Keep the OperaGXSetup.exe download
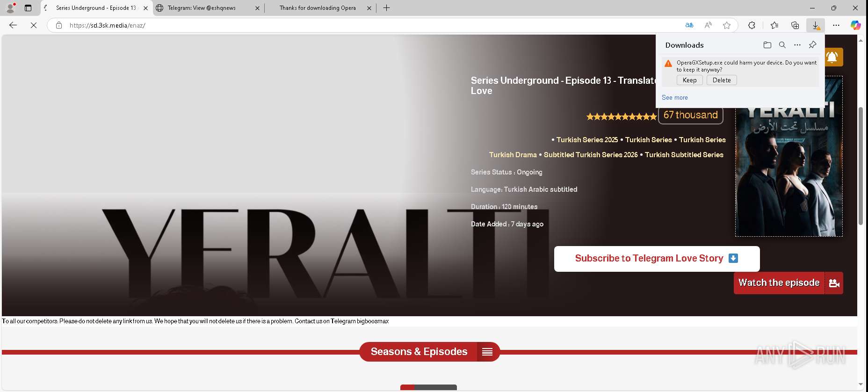The image size is (868, 392). (689, 80)
